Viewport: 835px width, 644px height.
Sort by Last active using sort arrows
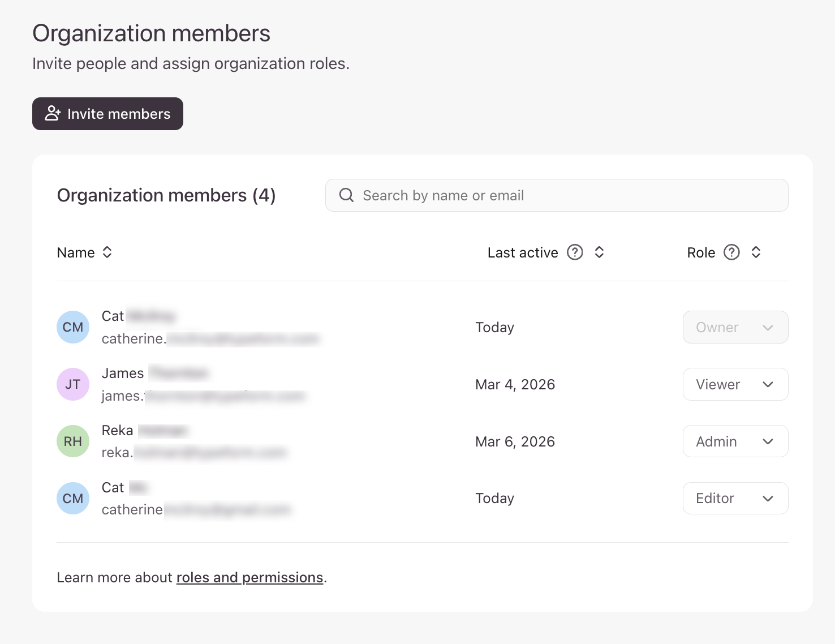[600, 252]
